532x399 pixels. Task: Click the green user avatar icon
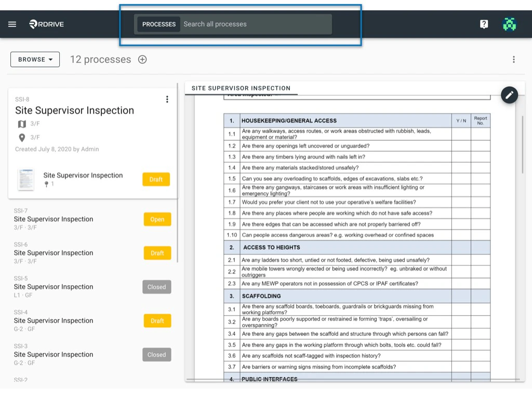click(509, 24)
